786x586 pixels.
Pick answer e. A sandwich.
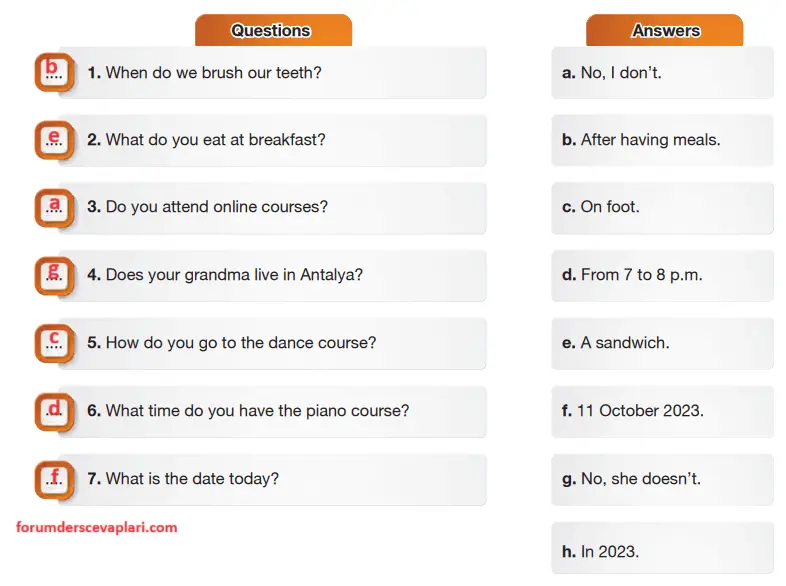662,342
